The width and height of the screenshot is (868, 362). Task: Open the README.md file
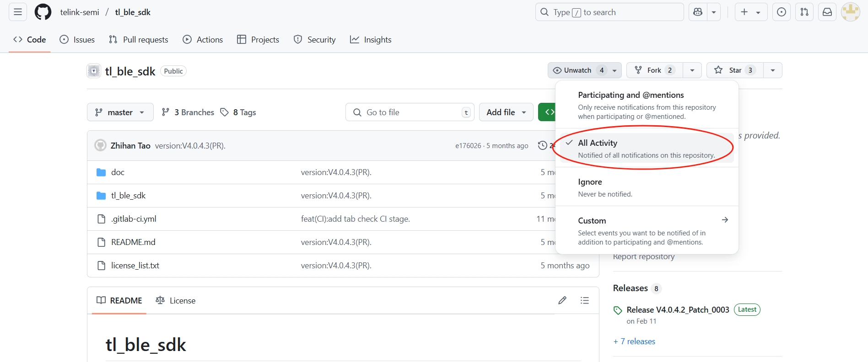pos(133,242)
